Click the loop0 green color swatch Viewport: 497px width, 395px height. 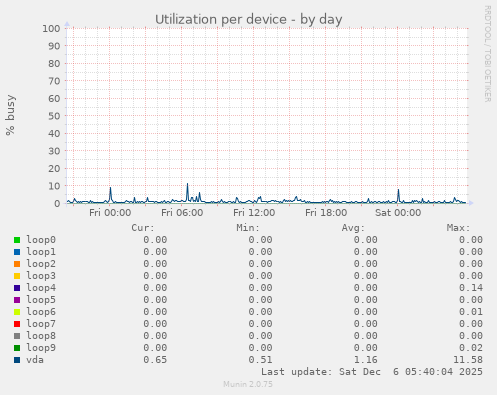(17, 240)
